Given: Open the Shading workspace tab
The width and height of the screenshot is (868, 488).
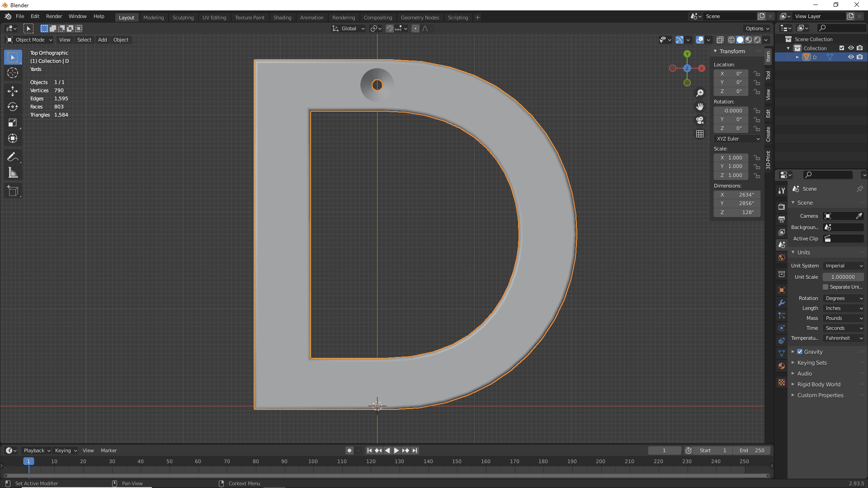Looking at the screenshot, I should pos(281,17).
